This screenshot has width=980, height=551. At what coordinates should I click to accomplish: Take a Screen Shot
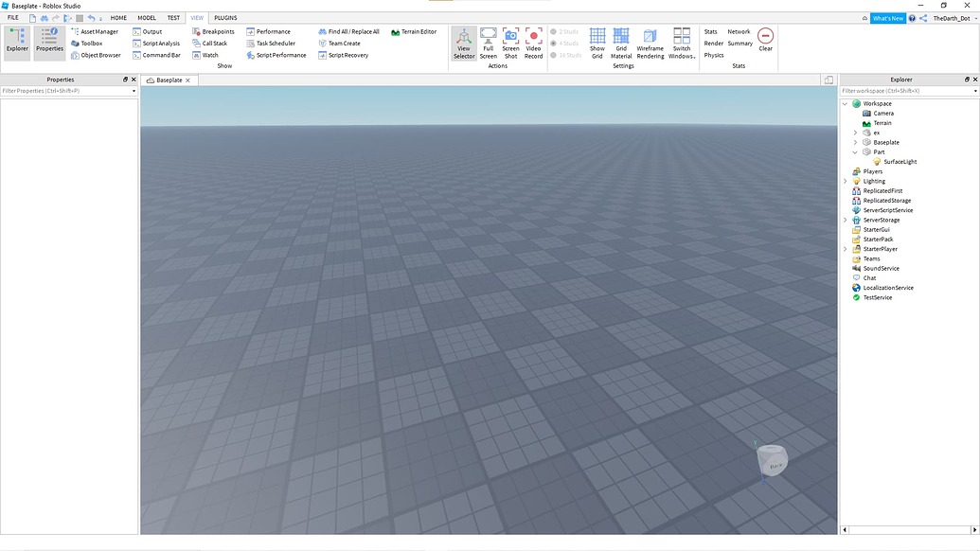(510, 43)
